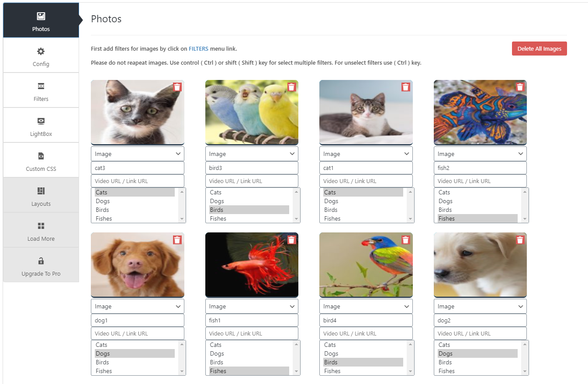The image size is (588, 384).
Task: Select the Photos panel icon
Action: (41, 16)
